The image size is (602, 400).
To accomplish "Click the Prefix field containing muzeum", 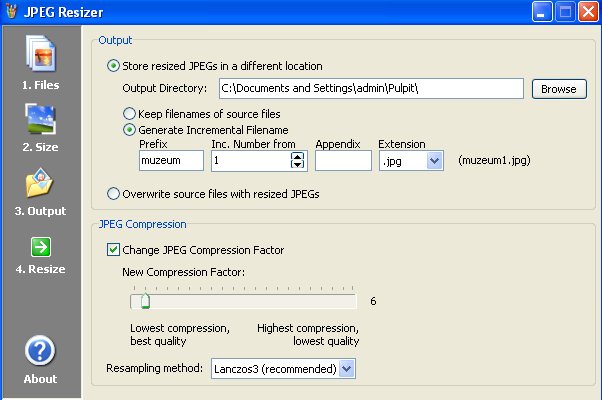I will [x=171, y=160].
